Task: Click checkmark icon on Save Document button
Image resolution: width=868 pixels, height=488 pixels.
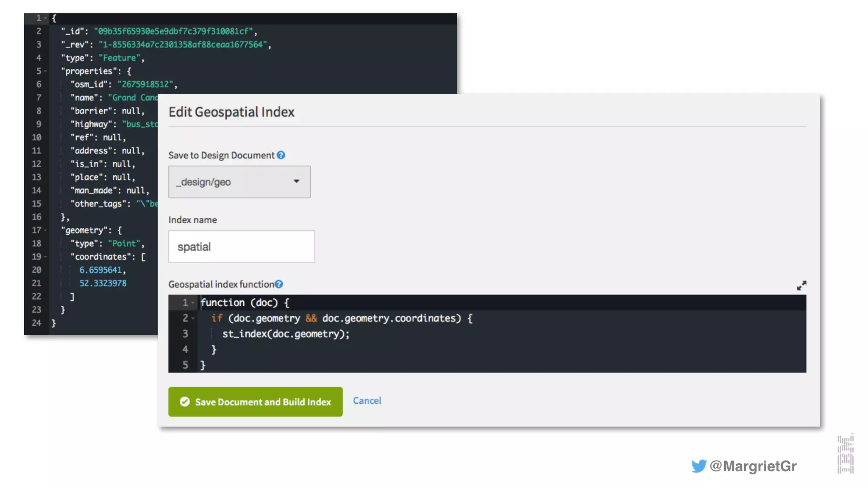Action: pos(185,402)
